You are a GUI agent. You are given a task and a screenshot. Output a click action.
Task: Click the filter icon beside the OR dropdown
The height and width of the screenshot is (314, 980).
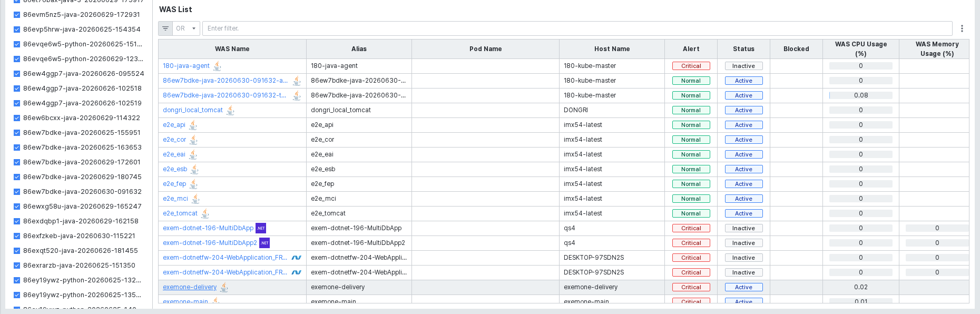pyautogui.click(x=165, y=28)
